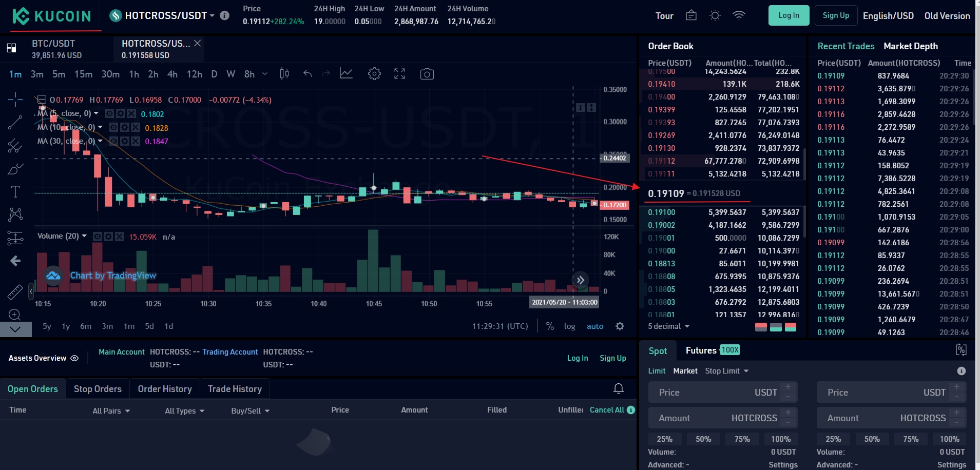Take a chart snapshot with camera icon
This screenshot has width=980, height=470.
pos(427,74)
